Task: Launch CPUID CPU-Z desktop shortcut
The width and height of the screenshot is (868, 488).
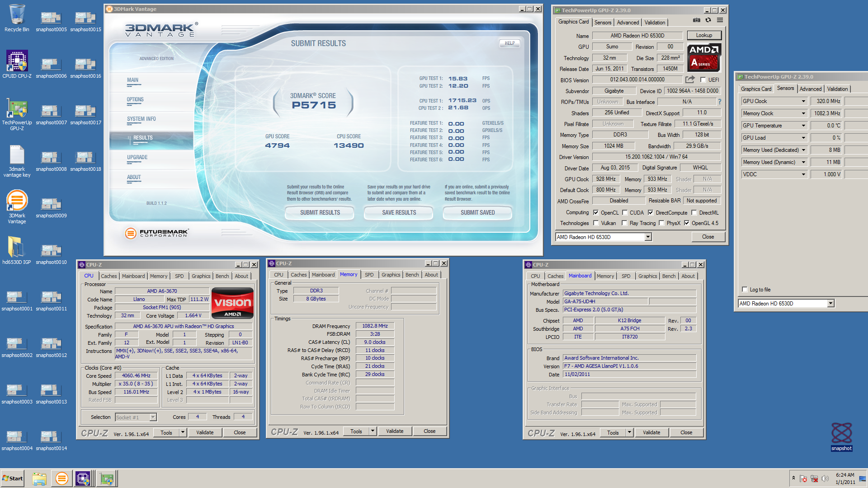Action: (17, 64)
